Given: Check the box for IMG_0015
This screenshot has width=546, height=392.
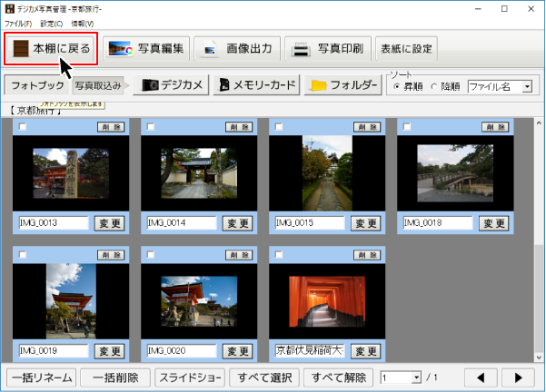Looking at the screenshot, I should 279,127.
